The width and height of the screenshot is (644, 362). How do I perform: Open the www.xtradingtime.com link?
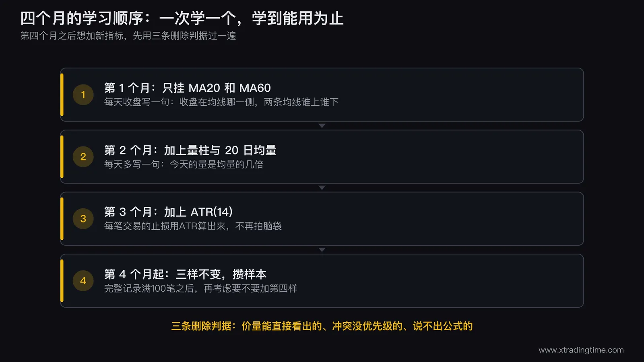pos(581,350)
